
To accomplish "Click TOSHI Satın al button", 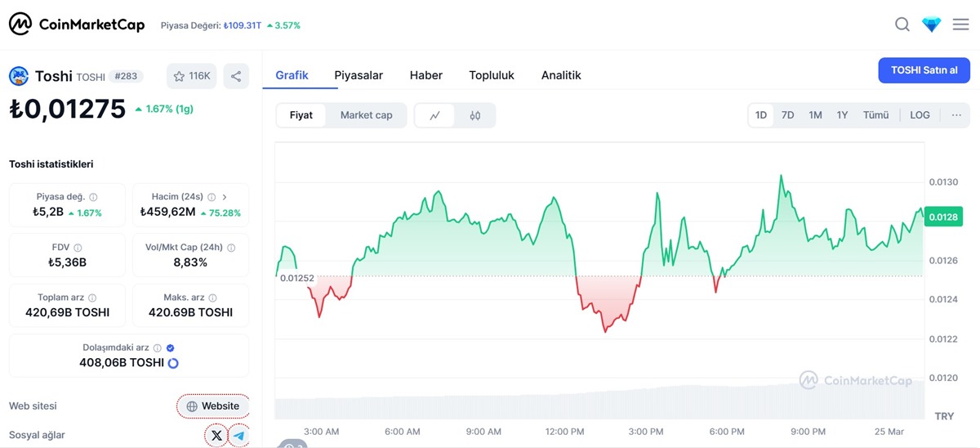I will coord(924,70).
